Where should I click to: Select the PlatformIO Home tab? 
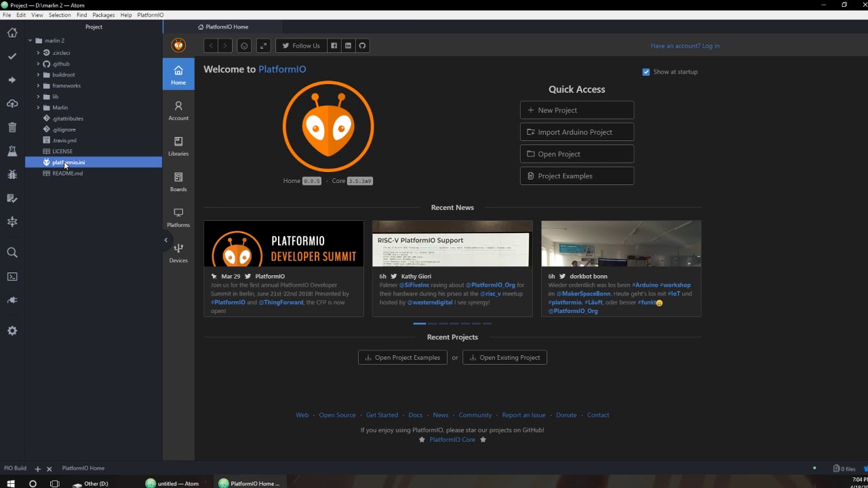pyautogui.click(x=223, y=27)
